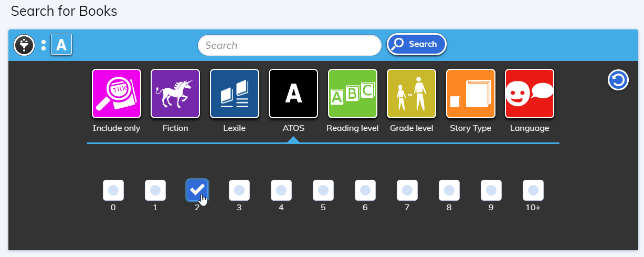Click the Search button

pyautogui.click(x=417, y=44)
